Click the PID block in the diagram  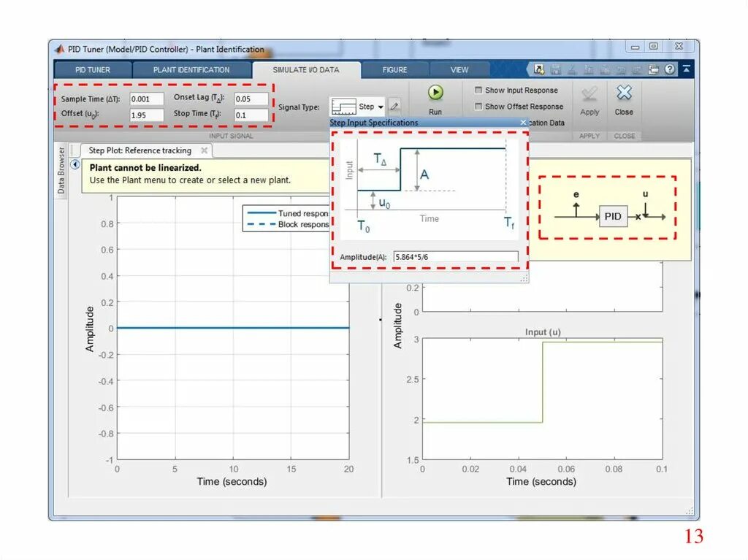coord(613,217)
